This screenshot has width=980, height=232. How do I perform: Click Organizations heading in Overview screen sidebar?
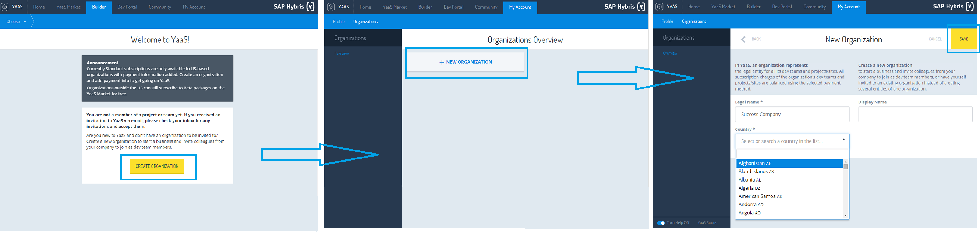click(x=350, y=38)
